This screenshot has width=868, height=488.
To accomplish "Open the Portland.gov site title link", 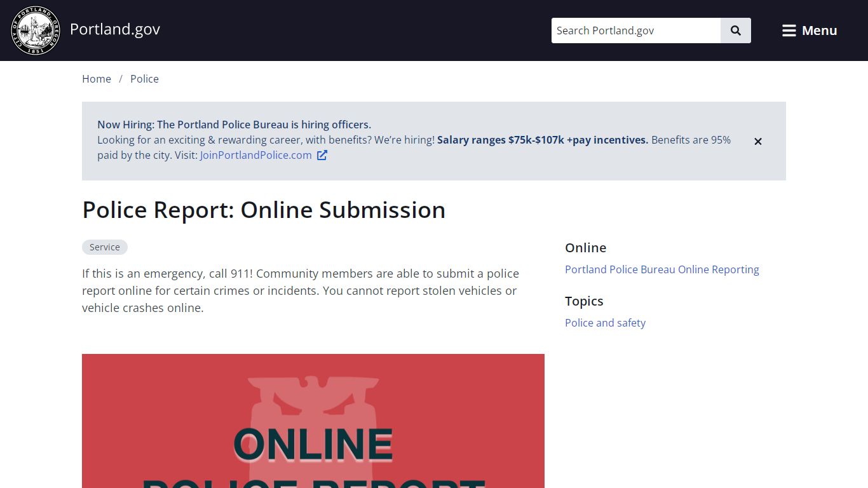I will [115, 29].
